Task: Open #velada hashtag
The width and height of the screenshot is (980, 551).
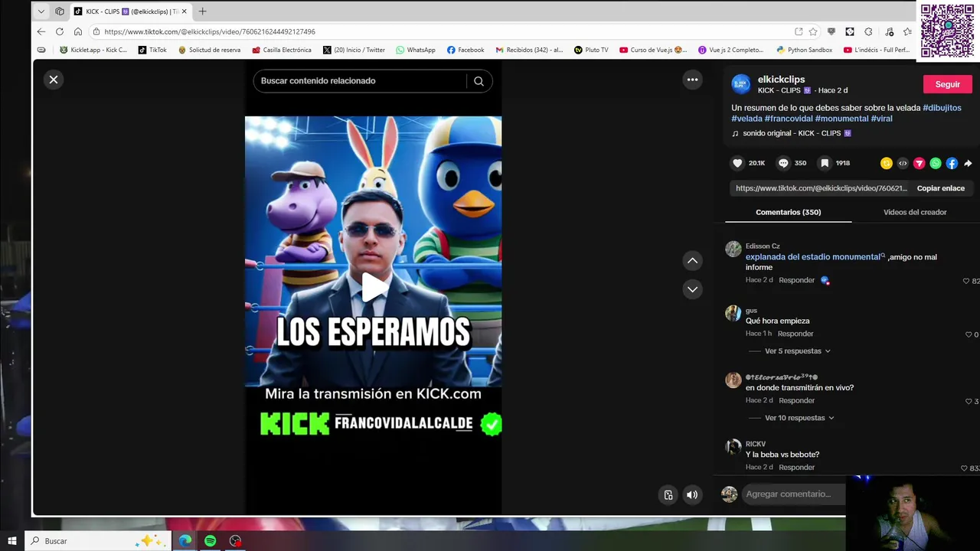Action: pos(746,119)
